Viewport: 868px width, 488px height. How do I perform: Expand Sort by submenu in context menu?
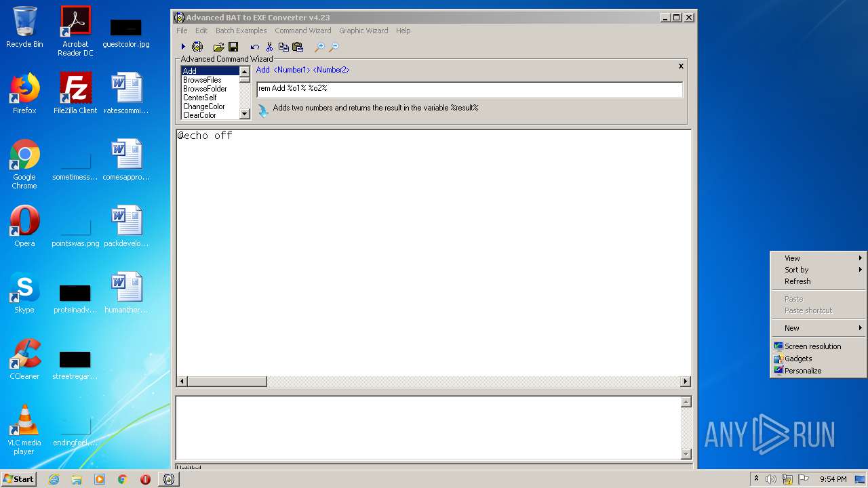[x=818, y=270]
